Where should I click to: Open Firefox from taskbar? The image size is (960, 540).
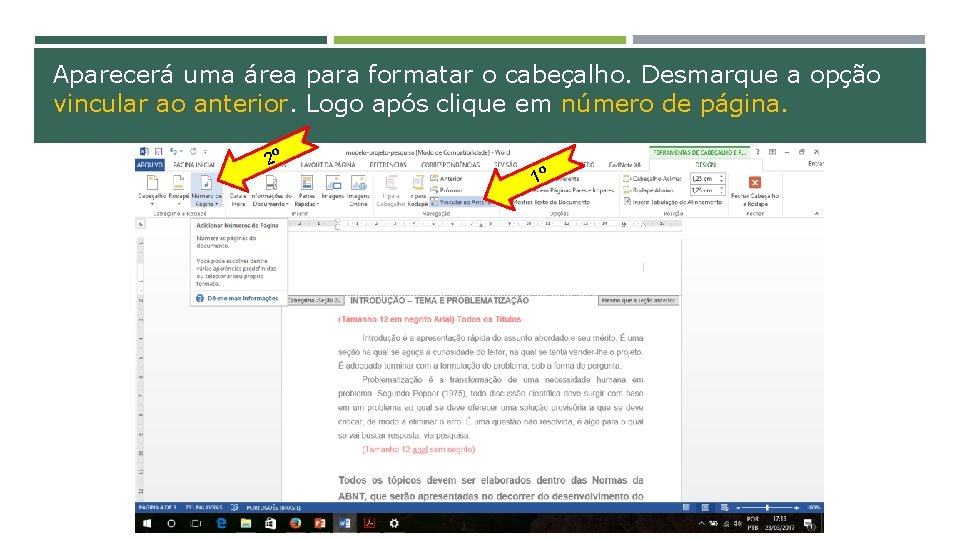[x=295, y=523]
